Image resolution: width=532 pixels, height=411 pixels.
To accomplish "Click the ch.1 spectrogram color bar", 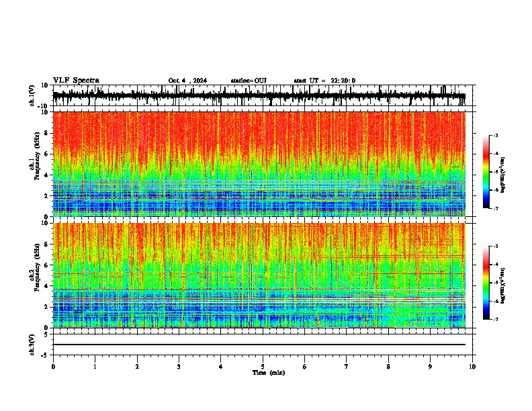I will (x=486, y=171).
